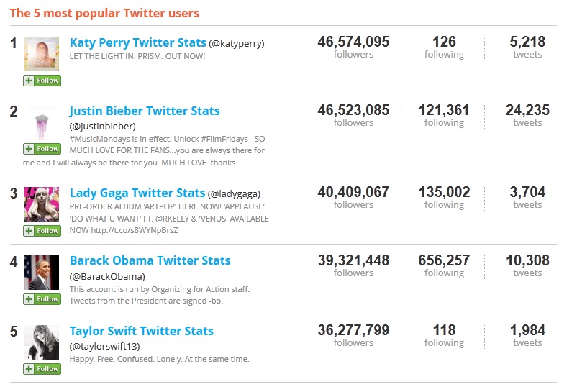Click Justin Bieber's avatar image
Screen dimensions: 577x392
pos(42,124)
